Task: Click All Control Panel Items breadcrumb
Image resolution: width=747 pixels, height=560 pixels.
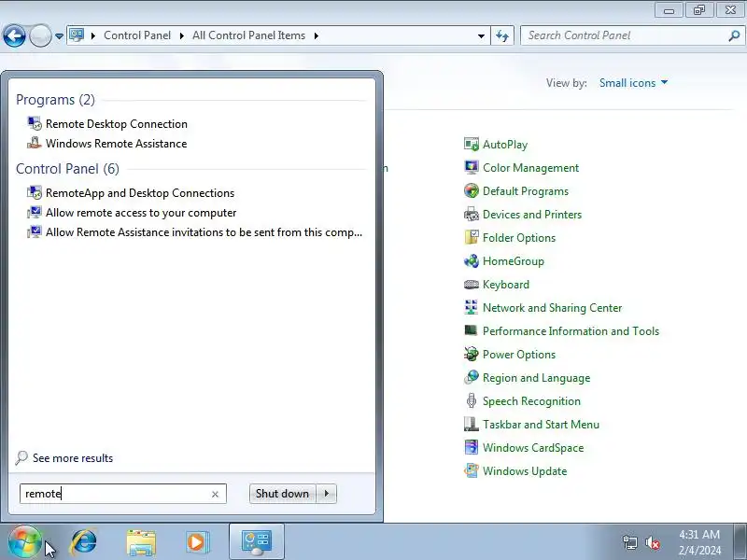Action: (x=248, y=35)
